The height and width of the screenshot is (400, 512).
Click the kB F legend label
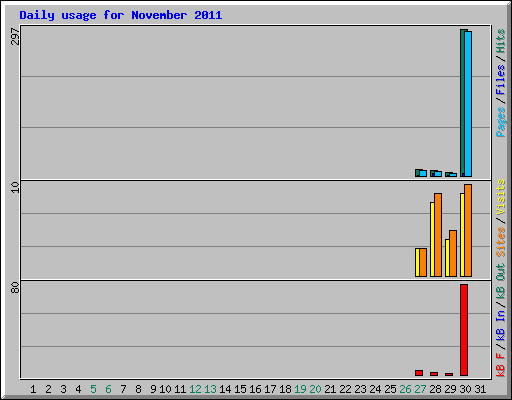(501, 365)
